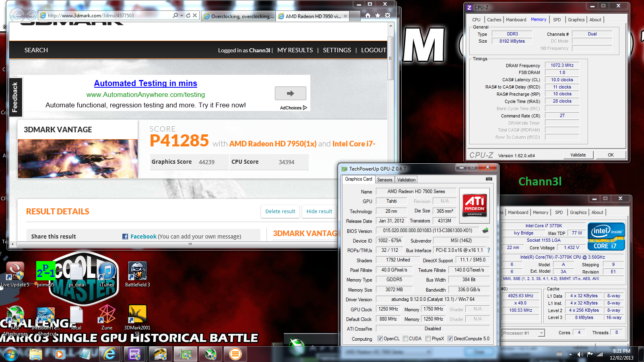
Task: Click the ATI Radeon Graphics logo
Action: (475, 206)
